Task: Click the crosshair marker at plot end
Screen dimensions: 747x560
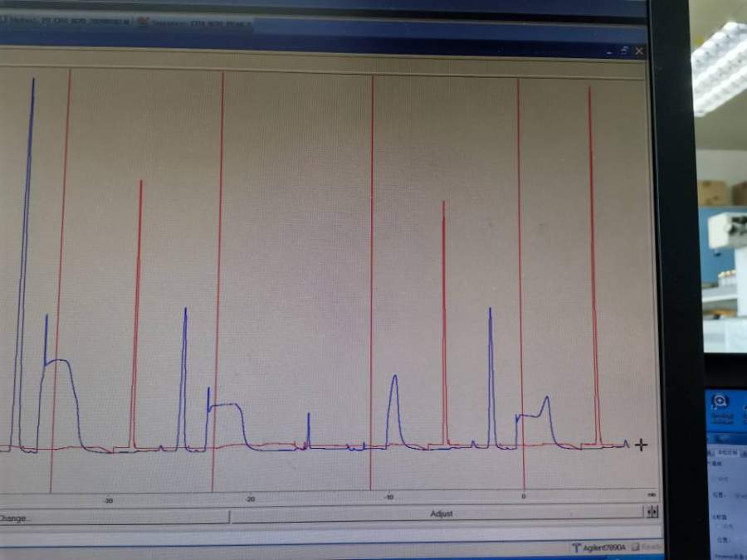Action: click(x=642, y=446)
